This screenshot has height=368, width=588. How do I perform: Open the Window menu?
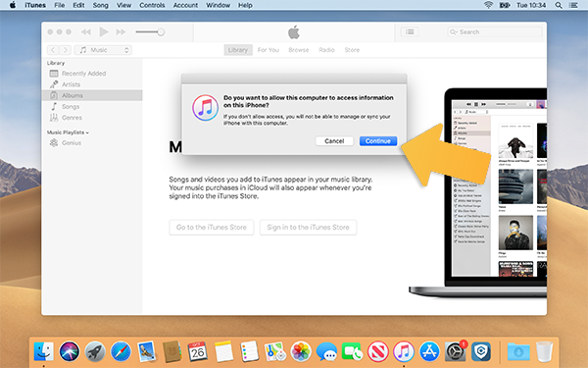(218, 5)
